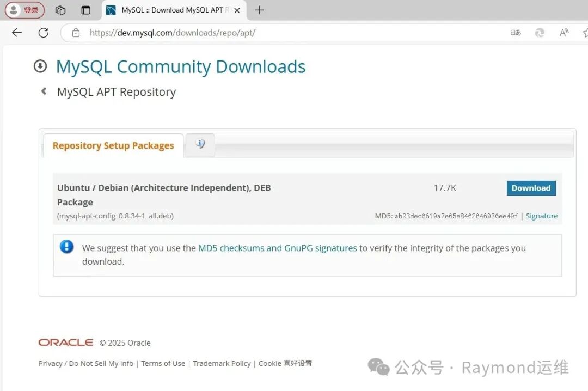588x391 pixels.
Task: Open MySQL Community Downloads heading link
Action: (181, 67)
